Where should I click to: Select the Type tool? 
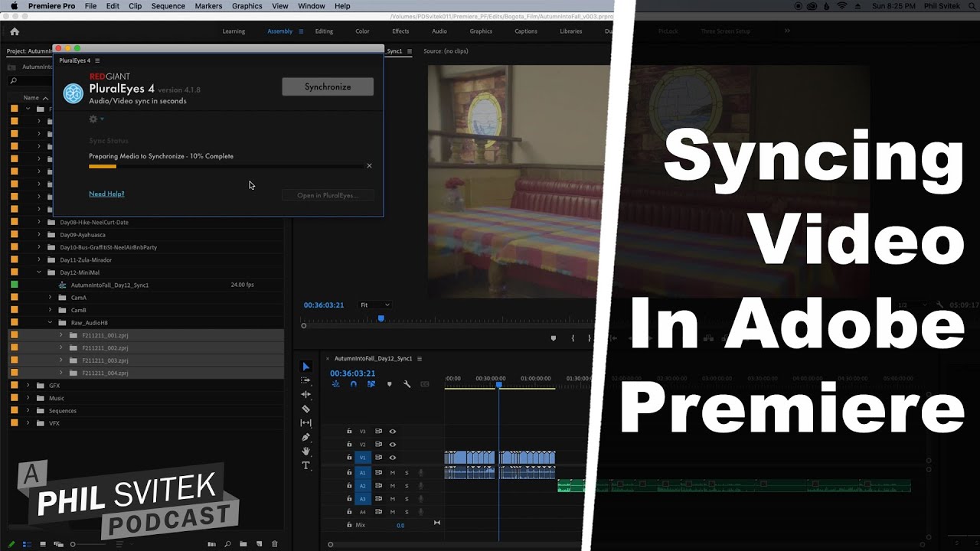(x=305, y=465)
